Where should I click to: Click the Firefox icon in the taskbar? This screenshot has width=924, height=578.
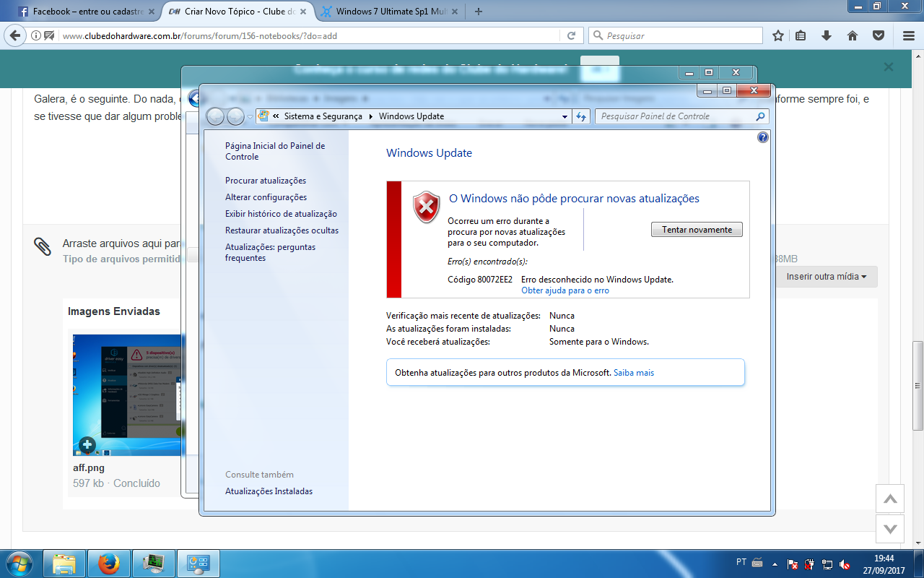coord(109,564)
